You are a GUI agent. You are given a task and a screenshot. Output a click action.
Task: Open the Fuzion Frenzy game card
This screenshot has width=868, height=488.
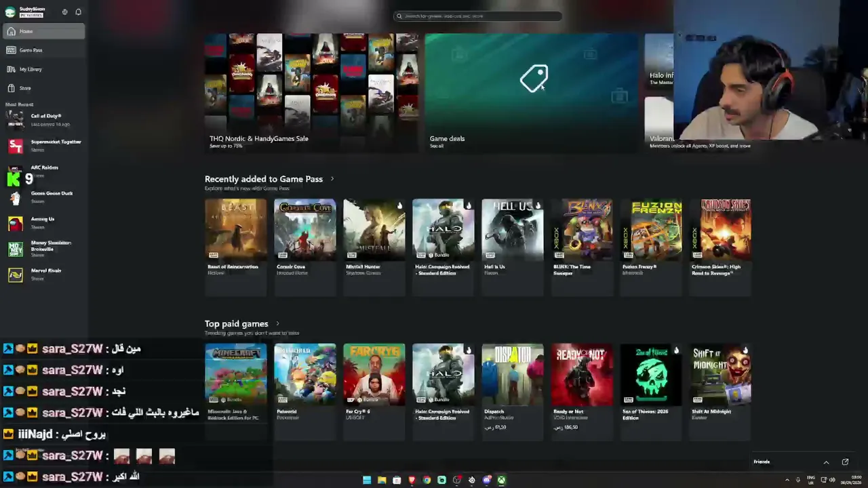651,247
